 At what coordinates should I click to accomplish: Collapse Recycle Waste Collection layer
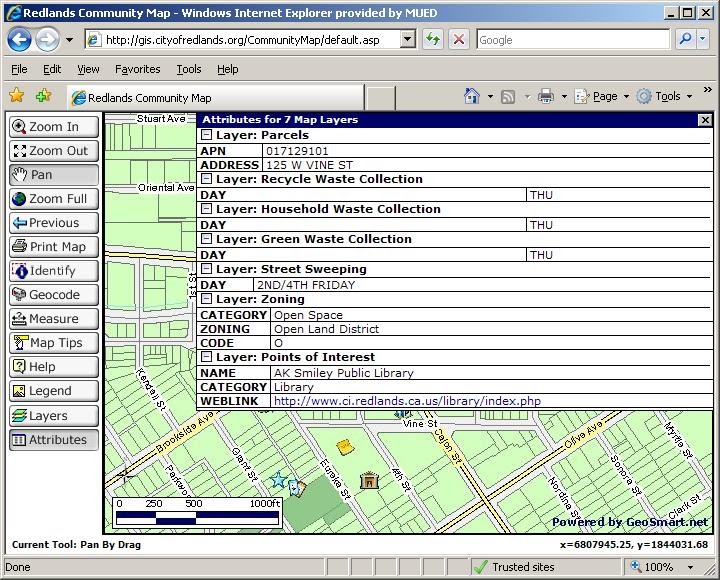[x=207, y=179]
